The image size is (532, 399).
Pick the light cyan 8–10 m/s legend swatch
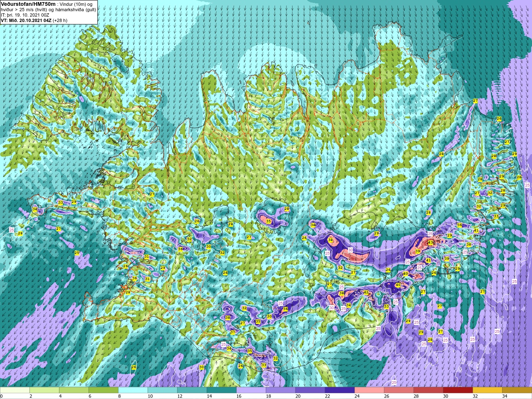click(133, 390)
